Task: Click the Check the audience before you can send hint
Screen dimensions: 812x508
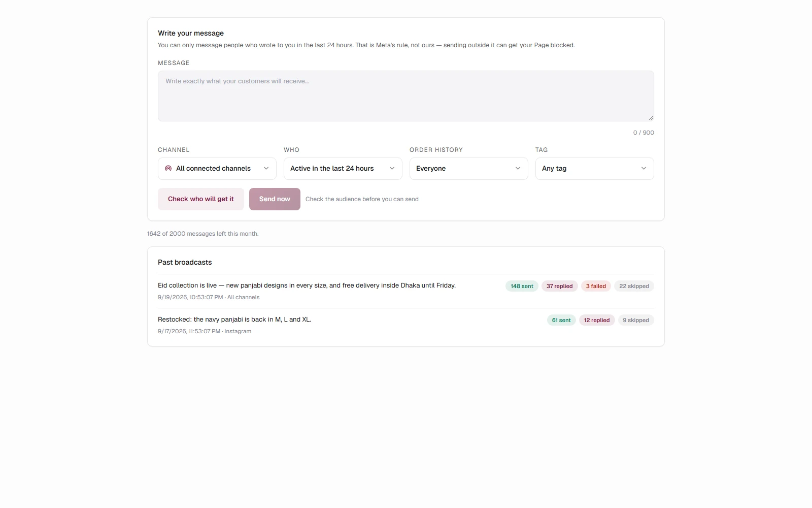Action: point(362,199)
